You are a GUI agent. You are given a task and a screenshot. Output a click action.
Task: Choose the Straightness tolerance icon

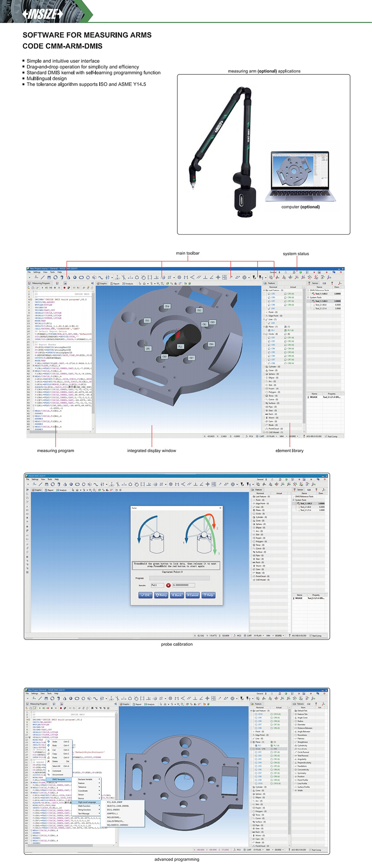coord(296,742)
